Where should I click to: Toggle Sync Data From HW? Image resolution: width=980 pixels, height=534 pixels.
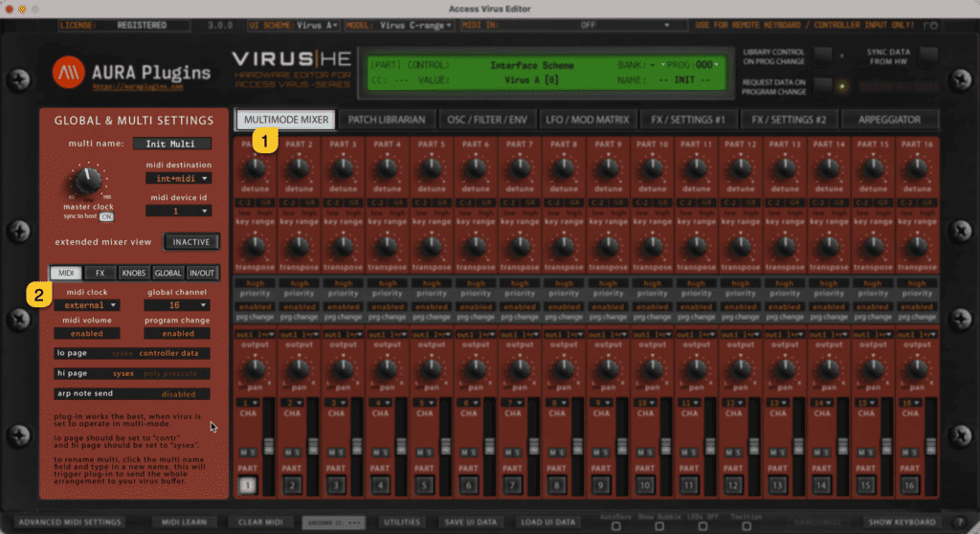(x=928, y=56)
